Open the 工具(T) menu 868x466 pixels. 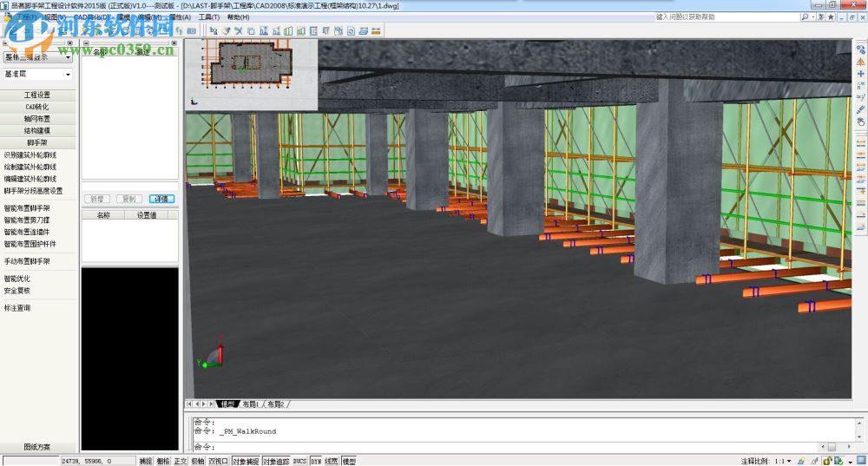coord(209,16)
